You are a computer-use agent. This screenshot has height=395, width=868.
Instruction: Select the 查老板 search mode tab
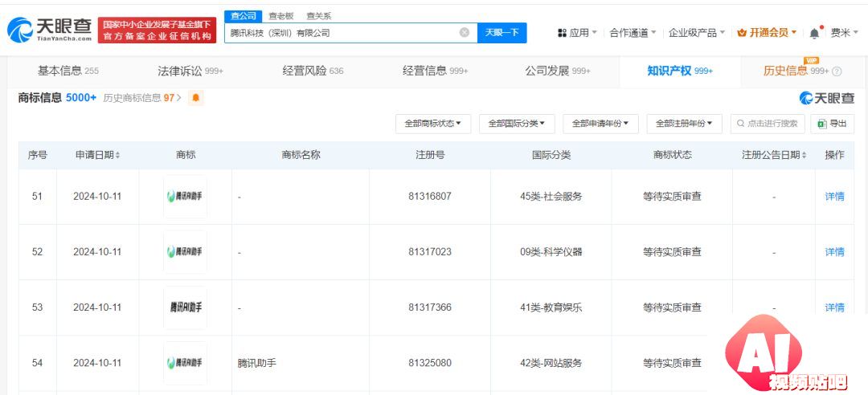(x=280, y=16)
